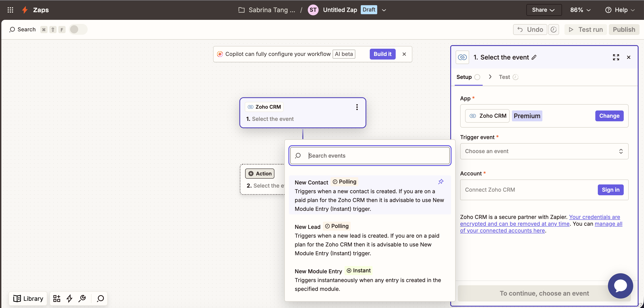Start a Test run
644x308 pixels.
click(x=585, y=30)
